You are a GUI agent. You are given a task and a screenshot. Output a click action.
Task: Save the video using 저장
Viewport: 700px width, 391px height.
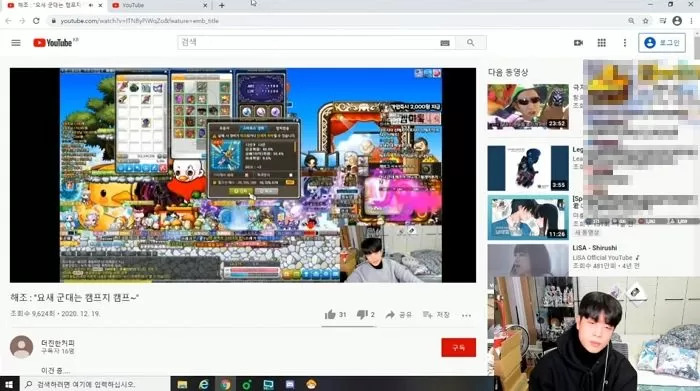436,315
